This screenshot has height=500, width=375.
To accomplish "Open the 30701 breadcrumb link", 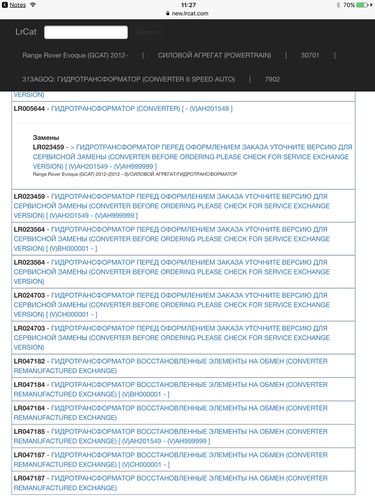I will coord(310,55).
